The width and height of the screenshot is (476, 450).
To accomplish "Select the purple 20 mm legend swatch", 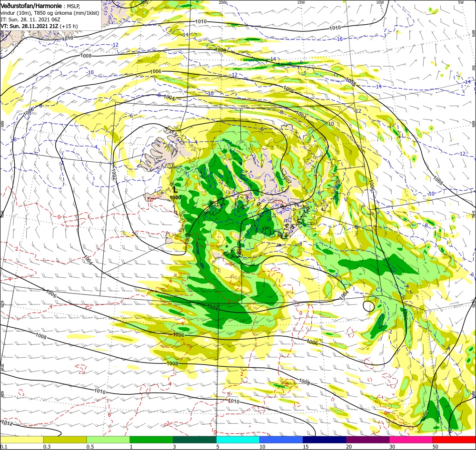I will [x=367, y=440].
